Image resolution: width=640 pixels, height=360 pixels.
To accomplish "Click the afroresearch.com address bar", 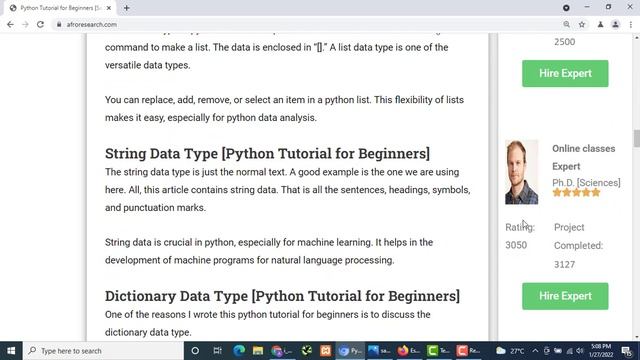I will [x=306, y=24].
